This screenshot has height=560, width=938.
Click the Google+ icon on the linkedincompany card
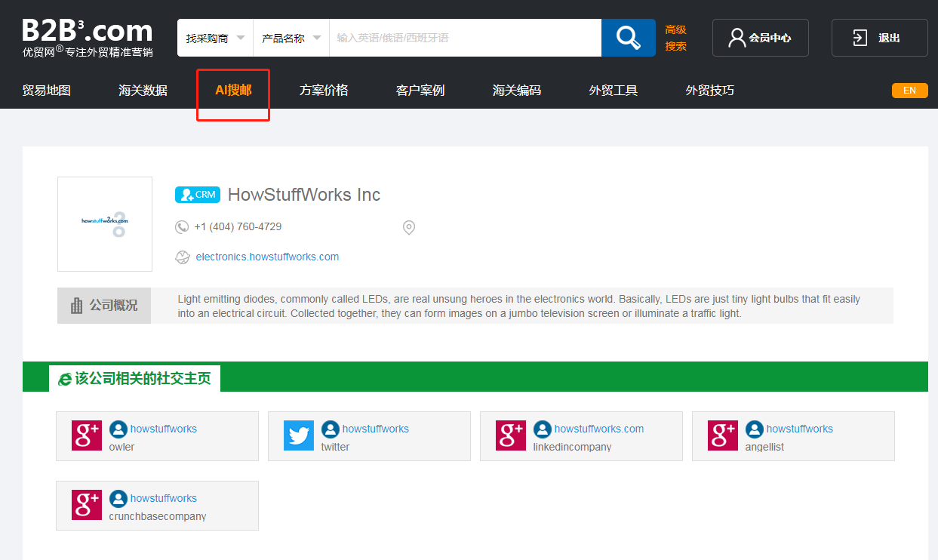[x=511, y=436]
